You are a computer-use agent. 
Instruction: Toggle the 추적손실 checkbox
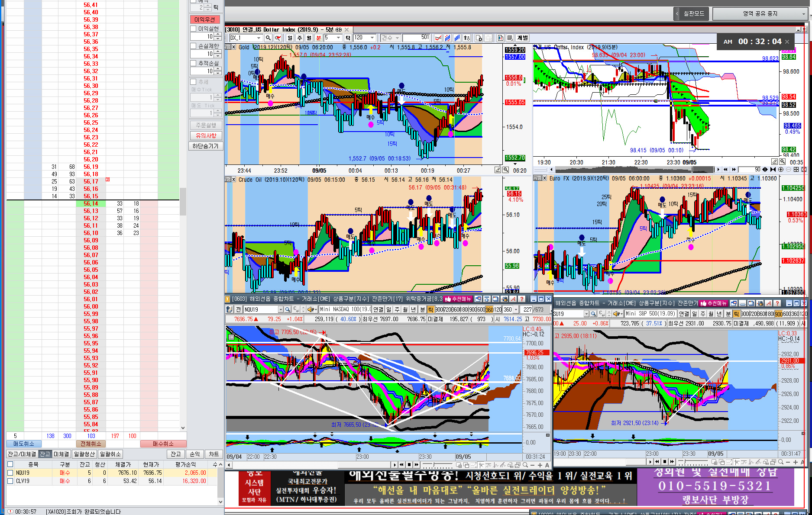[x=194, y=63]
